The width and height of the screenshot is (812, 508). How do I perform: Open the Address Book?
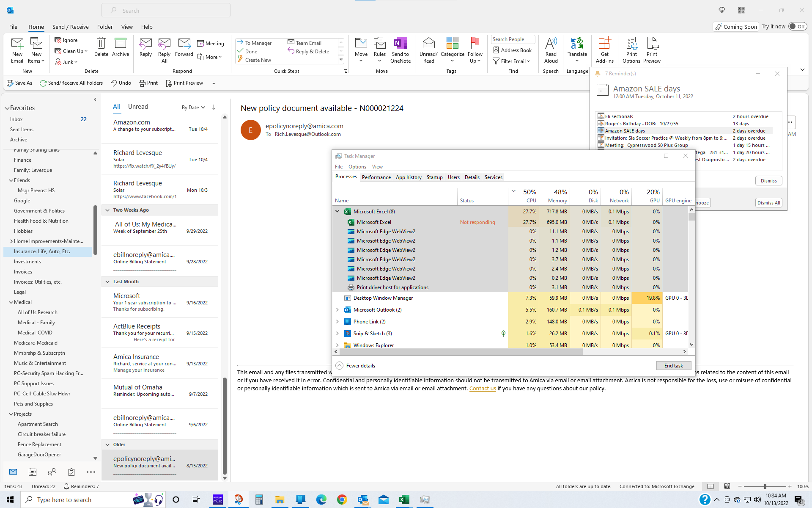513,50
